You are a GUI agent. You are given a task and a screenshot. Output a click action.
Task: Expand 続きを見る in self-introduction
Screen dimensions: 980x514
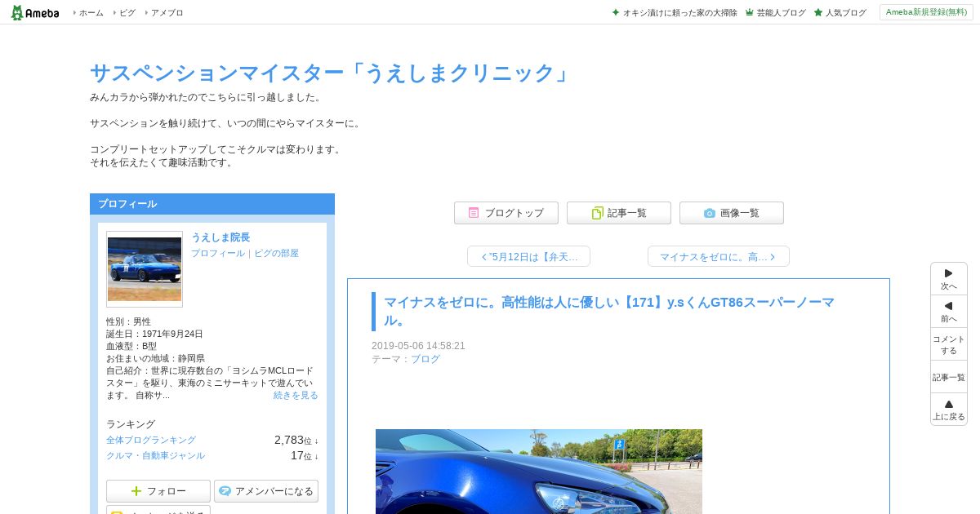pyautogui.click(x=296, y=395)
